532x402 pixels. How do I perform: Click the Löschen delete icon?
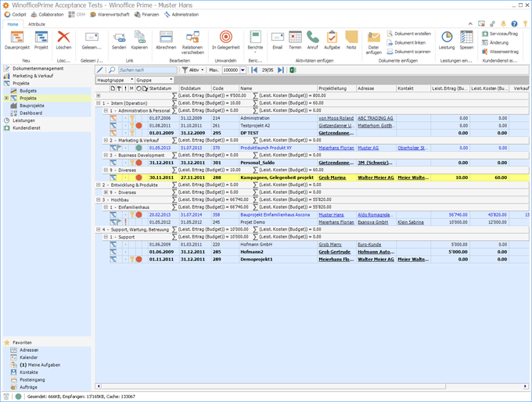63,41
